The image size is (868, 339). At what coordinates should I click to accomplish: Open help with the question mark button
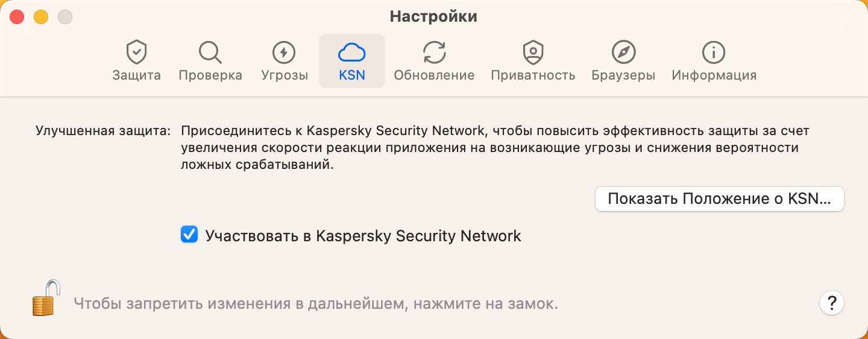click(x=831, y=302)
